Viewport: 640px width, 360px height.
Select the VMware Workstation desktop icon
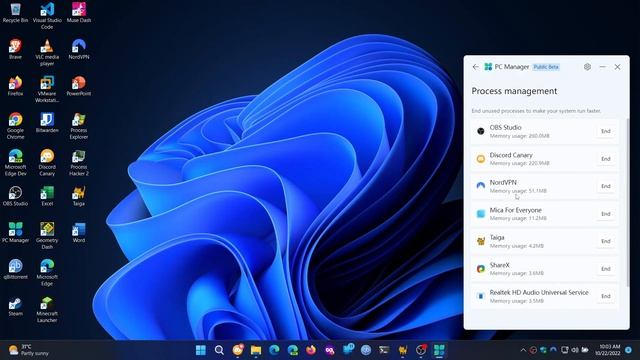pos(47,89)
